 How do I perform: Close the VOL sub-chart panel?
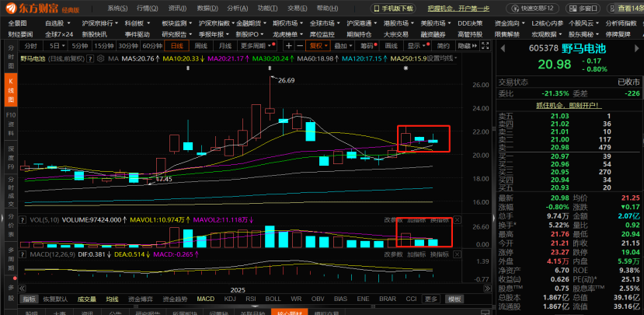(x=457, y=219)
